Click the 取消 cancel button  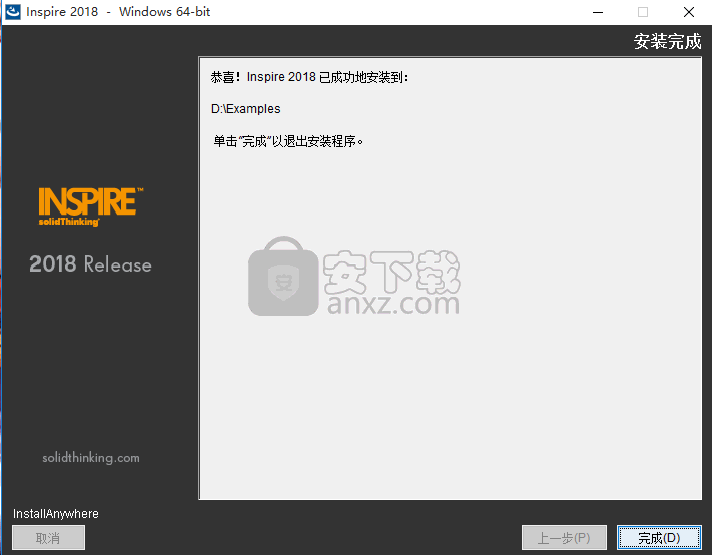click(48, 538)
